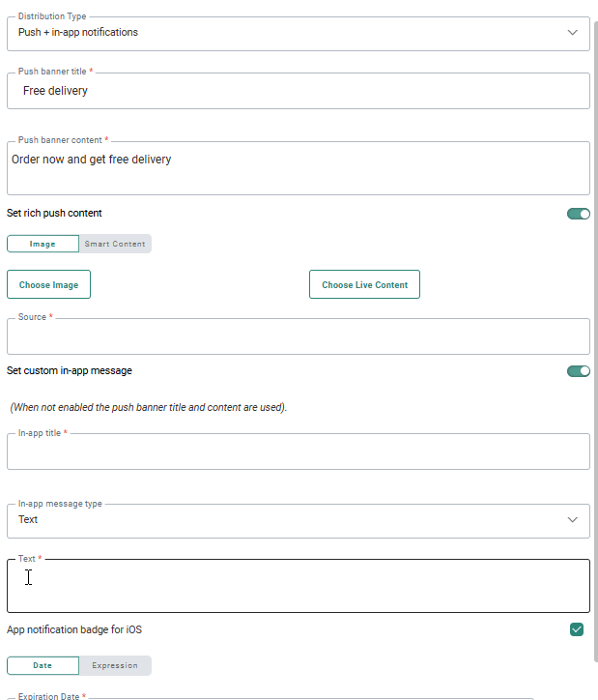Focus the In-app title field
The width and height of the screenshot is (598, 700).
coord(298,452)
